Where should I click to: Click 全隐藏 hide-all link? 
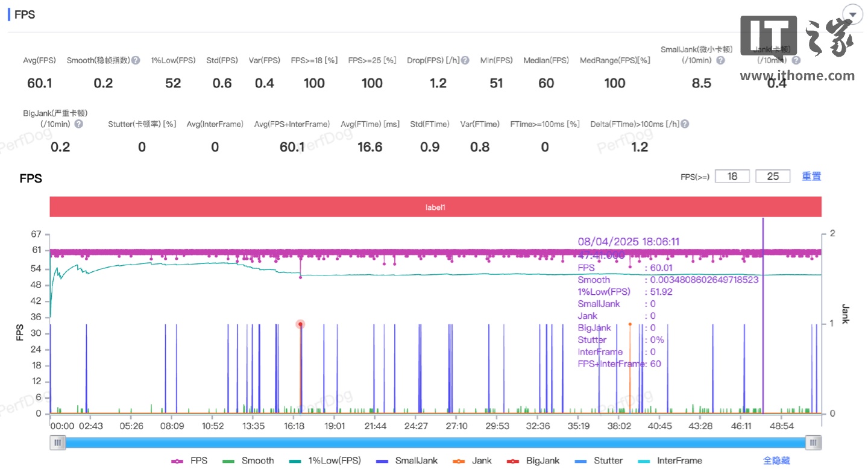pyautogui.click(x=776, y=461)
